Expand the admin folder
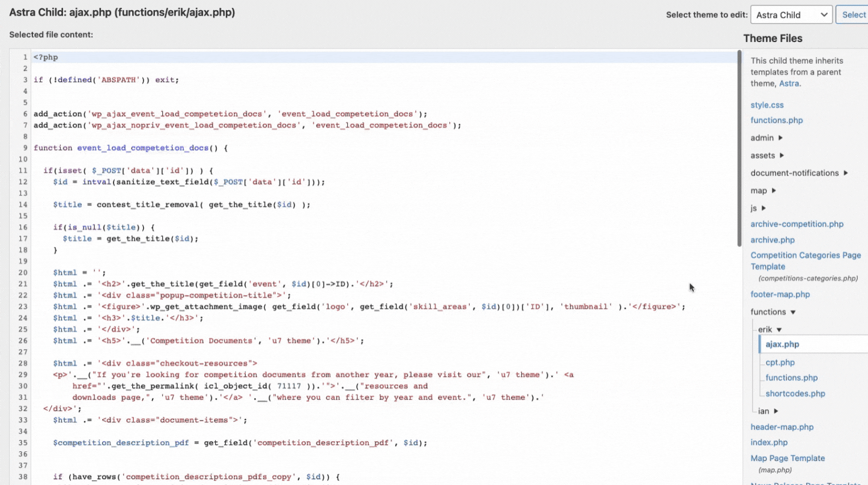Screen dimensions: 868x485 coord(766,138)
